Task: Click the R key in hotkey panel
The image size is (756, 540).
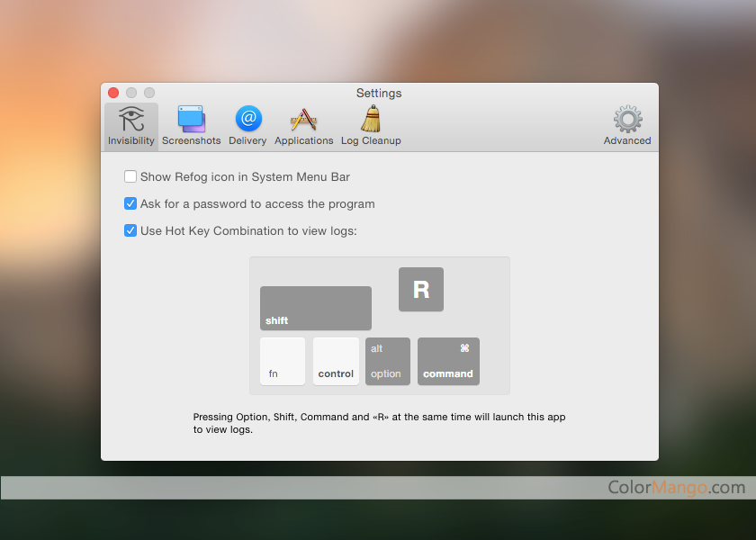Action: pyautogui.click(x=421, y=290)
